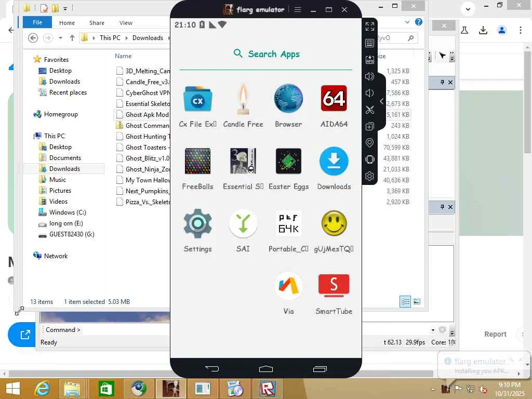Sort files by Name column header
532x399 pixels.
123,56
